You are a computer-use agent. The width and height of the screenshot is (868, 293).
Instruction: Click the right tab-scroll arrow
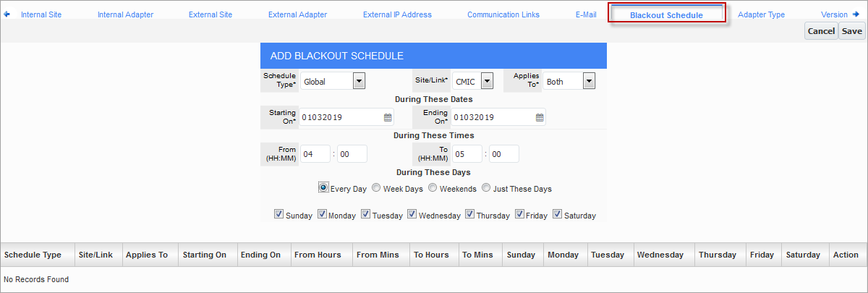(x=856, y=14)
